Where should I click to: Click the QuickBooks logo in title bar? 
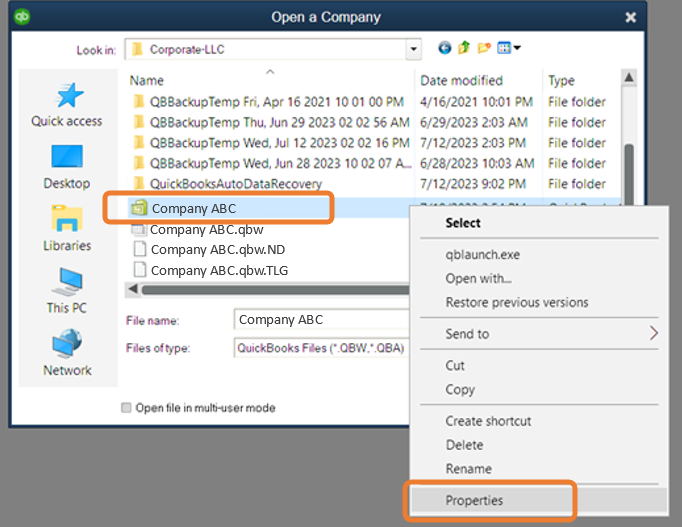(x=22, y=17)
